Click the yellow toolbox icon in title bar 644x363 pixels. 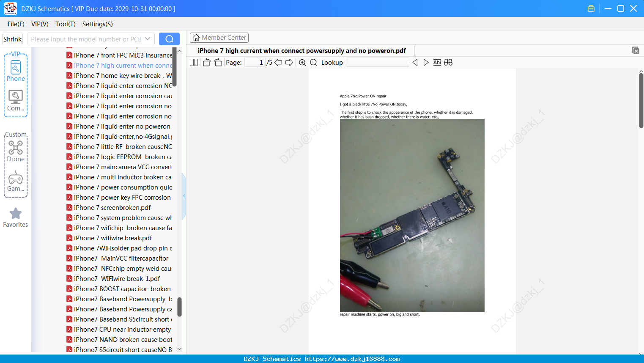pos(591,8)
